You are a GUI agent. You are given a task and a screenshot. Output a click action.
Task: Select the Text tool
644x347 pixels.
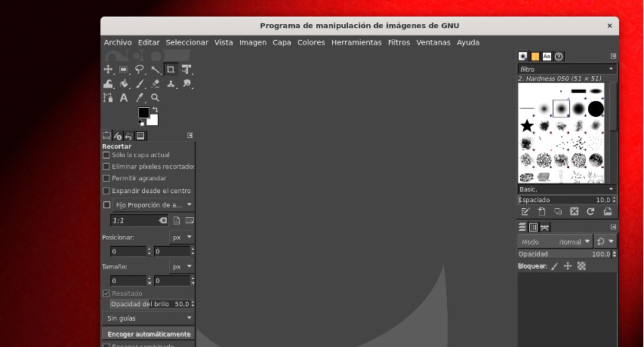[124, 97]
